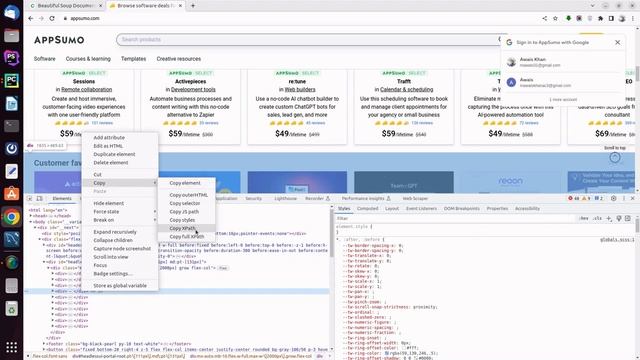
Task: Open the Lighthouse DevTools tab
Action: pos(285,198)
